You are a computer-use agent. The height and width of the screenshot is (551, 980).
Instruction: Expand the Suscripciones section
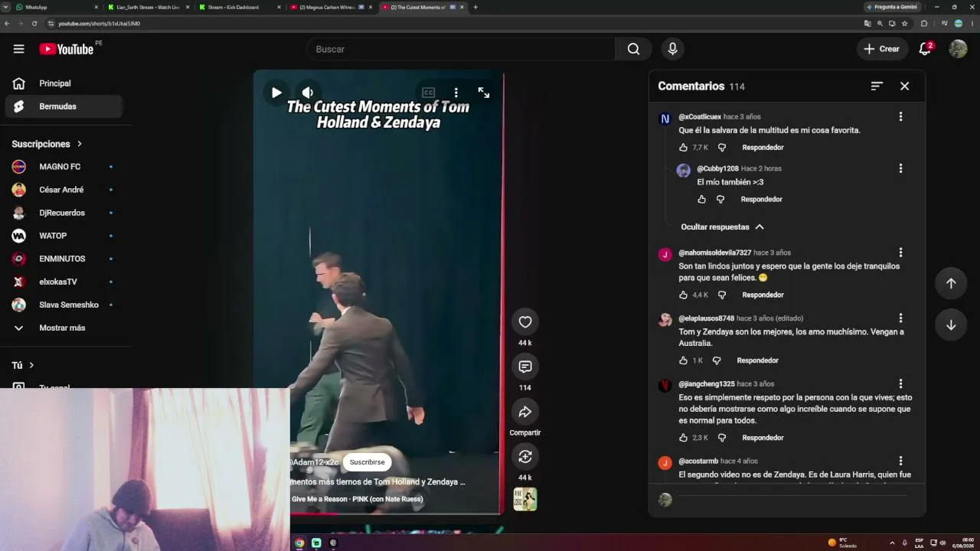click(47, 144)
